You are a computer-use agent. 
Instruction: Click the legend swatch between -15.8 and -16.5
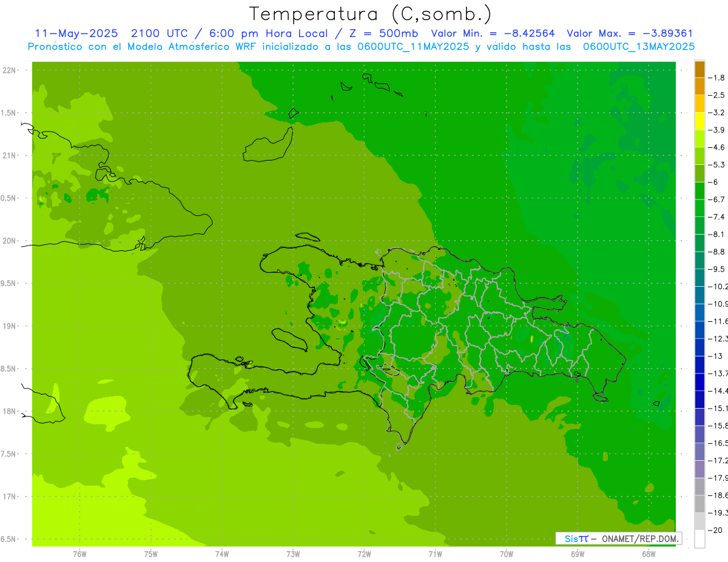pos(699,434)
